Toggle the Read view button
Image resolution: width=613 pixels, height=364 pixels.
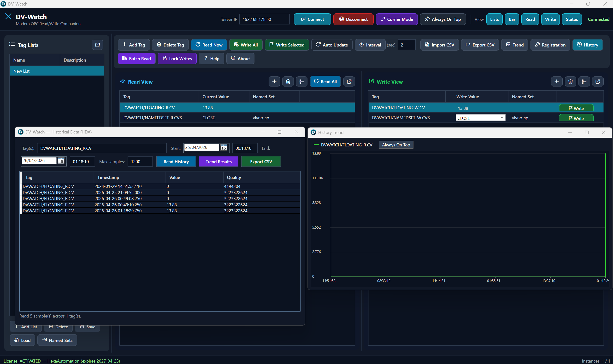(530, 19)
